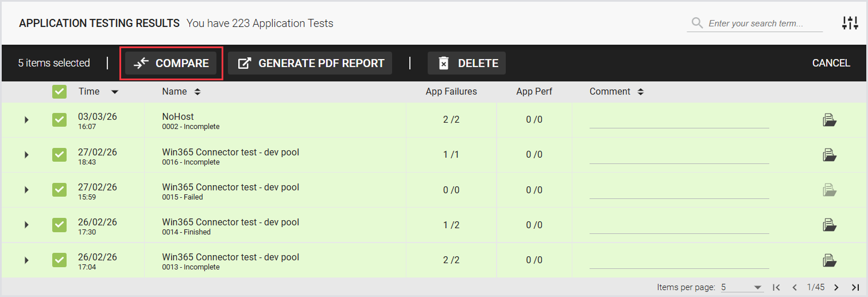Go to the next results page
The height and width of the screenshot is (297, 868).
pos(836,287)
